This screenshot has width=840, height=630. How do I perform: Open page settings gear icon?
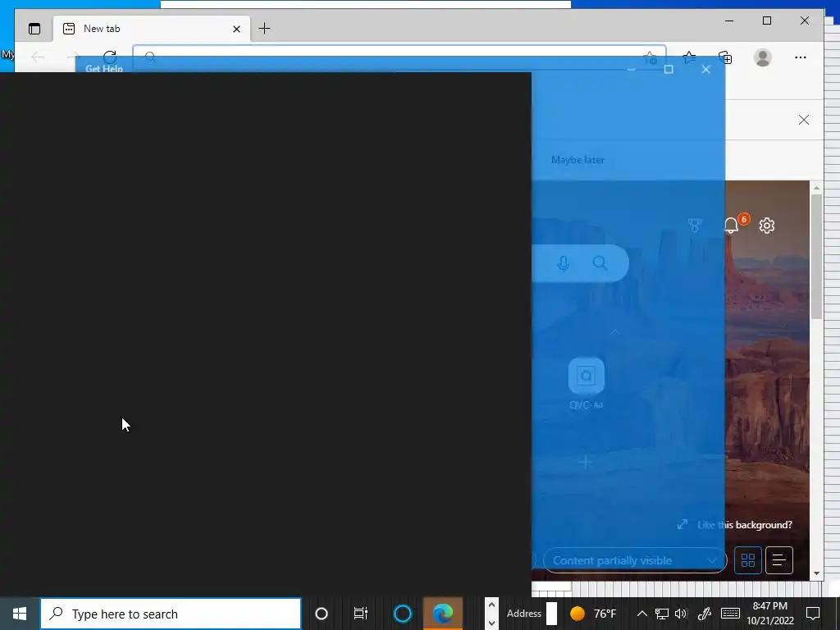[767, 226]
